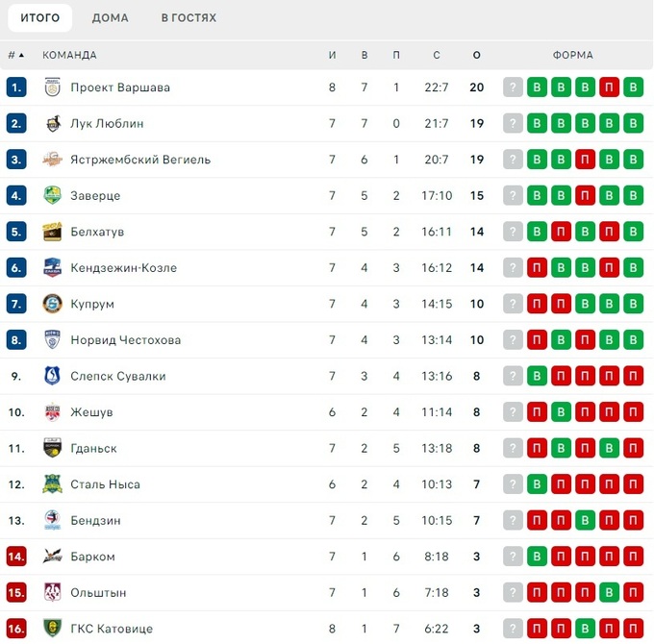Click the Лук Люблин team logo
654x644 pixels.
[x=53, y=124]
